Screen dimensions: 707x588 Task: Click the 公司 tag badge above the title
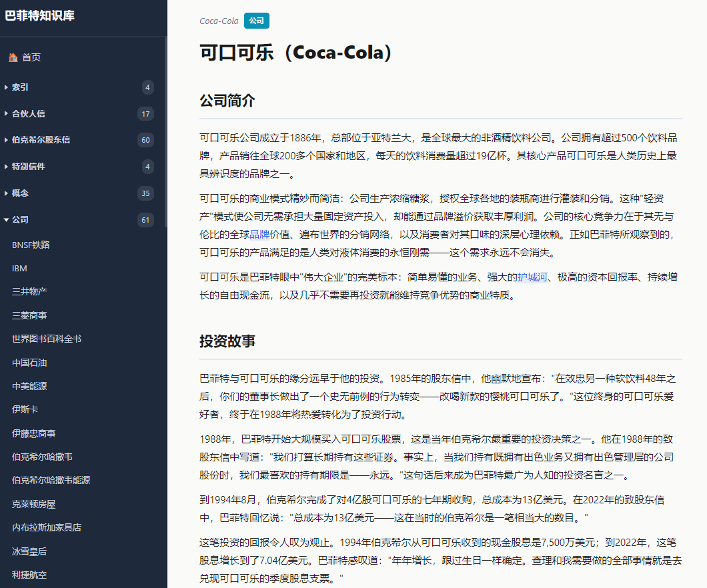pyautogui.click(x=257, y=21)
